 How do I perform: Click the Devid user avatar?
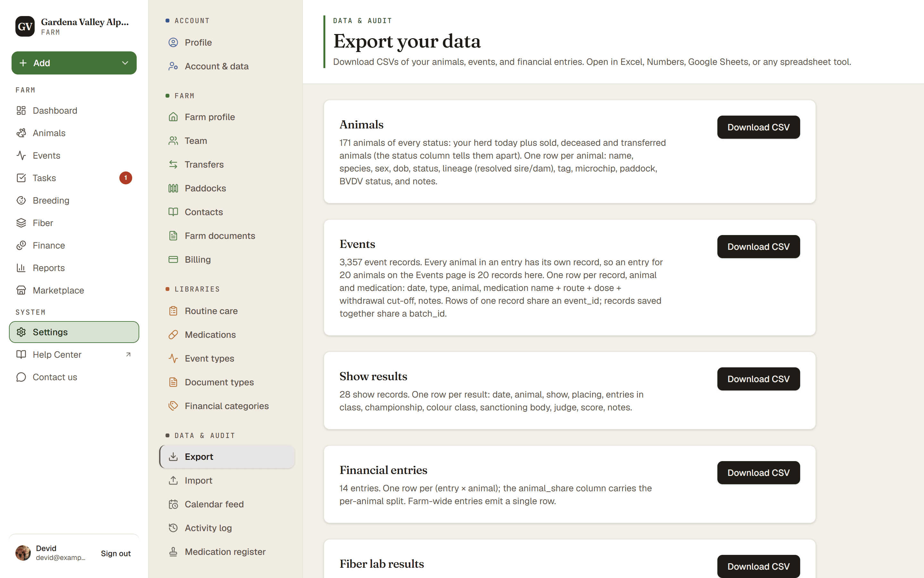click(23, 553)
